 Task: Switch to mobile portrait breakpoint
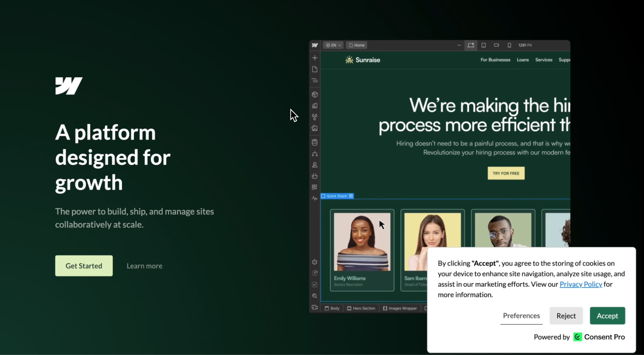[x=509, y=45]
